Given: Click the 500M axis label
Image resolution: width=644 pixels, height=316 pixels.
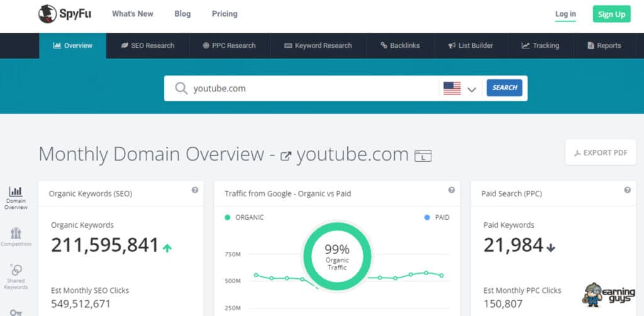Looking at the screenshot, I should tap(233, 281).
